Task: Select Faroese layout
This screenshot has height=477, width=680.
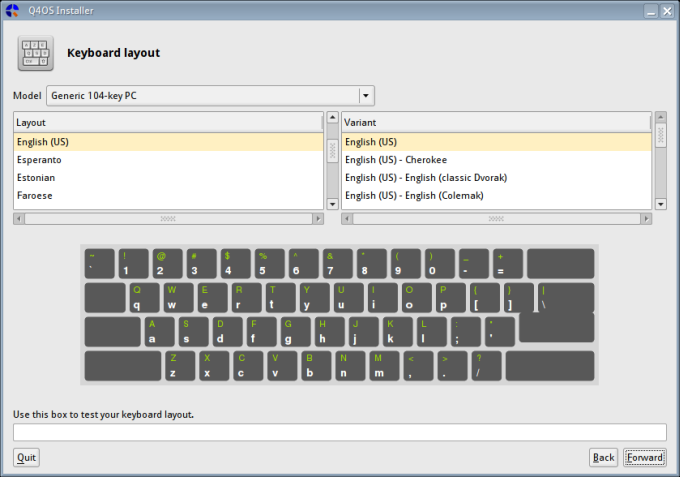Action: coord(169,195)
